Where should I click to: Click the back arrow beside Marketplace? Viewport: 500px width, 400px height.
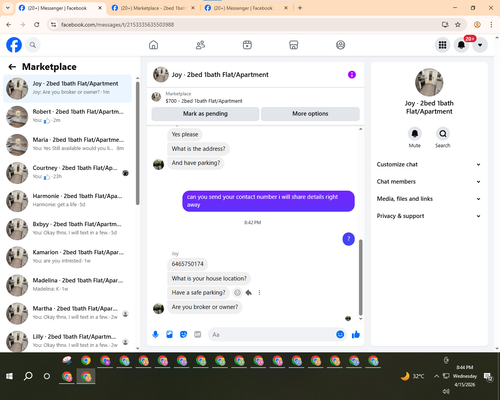coord(12,67)
